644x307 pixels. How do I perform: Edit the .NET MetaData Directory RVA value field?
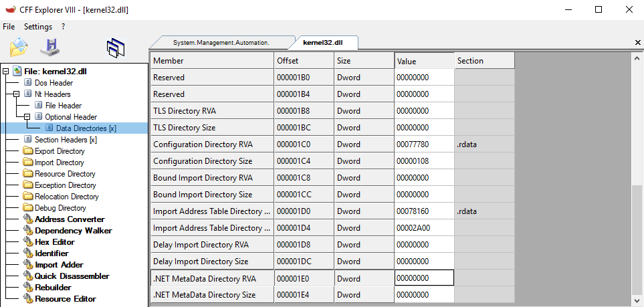click(424, 278)
